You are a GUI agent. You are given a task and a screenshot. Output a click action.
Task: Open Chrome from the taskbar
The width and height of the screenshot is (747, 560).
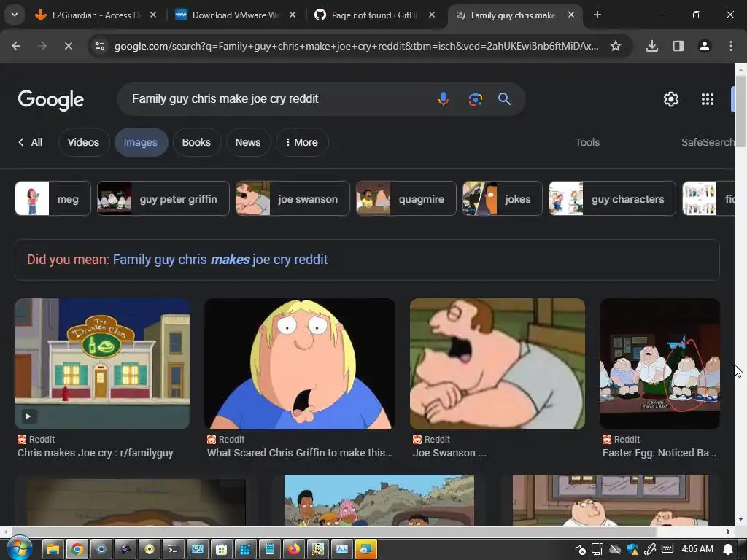pyautogui.click(x=77, y=549)
